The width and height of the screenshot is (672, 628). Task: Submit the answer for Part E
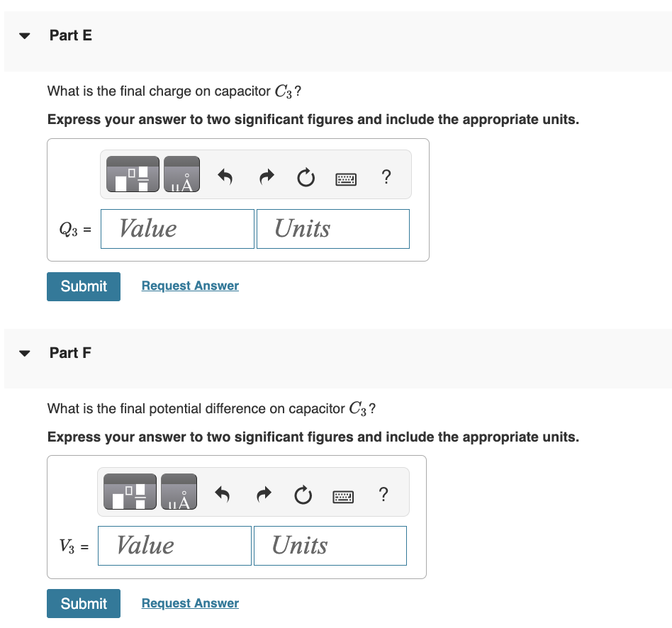coord(83,286)
